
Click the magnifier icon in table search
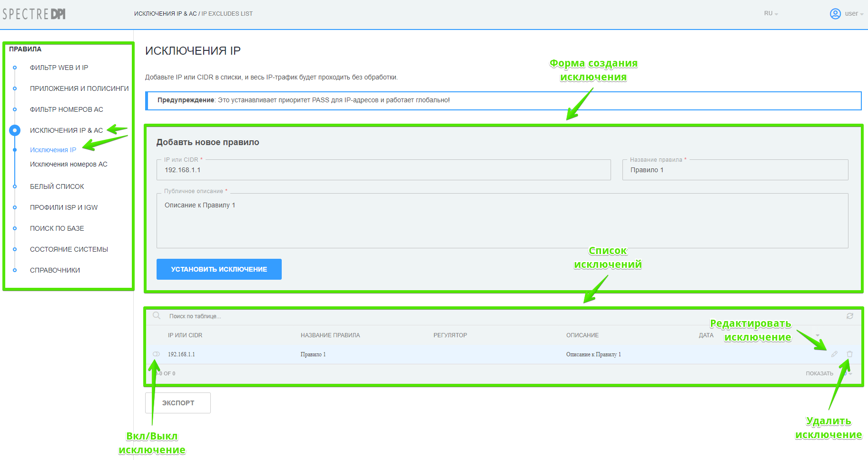(x=157, y=316)
